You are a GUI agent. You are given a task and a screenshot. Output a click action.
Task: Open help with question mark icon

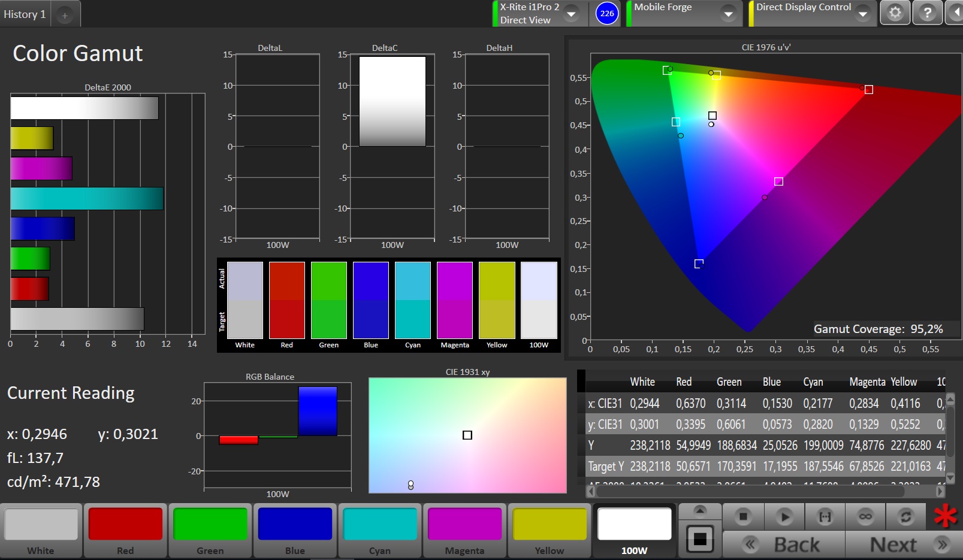pos(927,13)
